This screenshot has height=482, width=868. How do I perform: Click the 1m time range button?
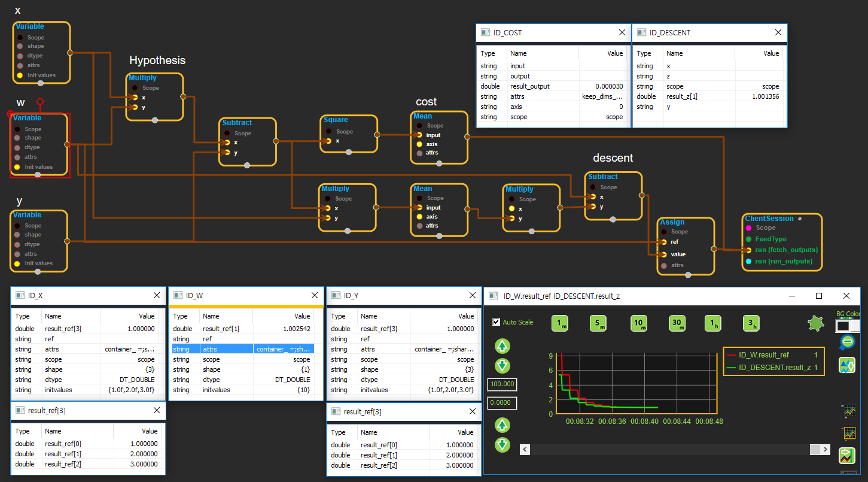[560, 323]
